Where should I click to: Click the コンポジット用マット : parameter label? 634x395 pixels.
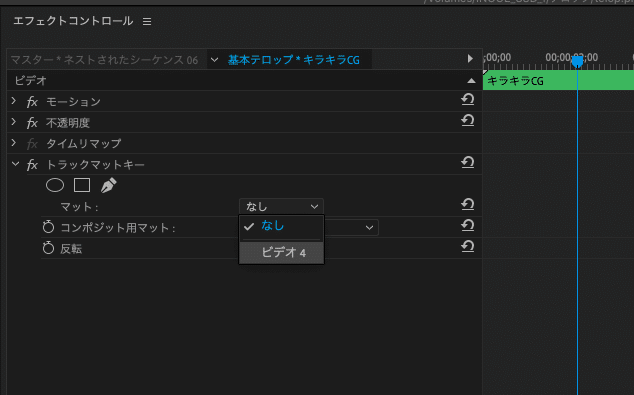click(118, 228)
